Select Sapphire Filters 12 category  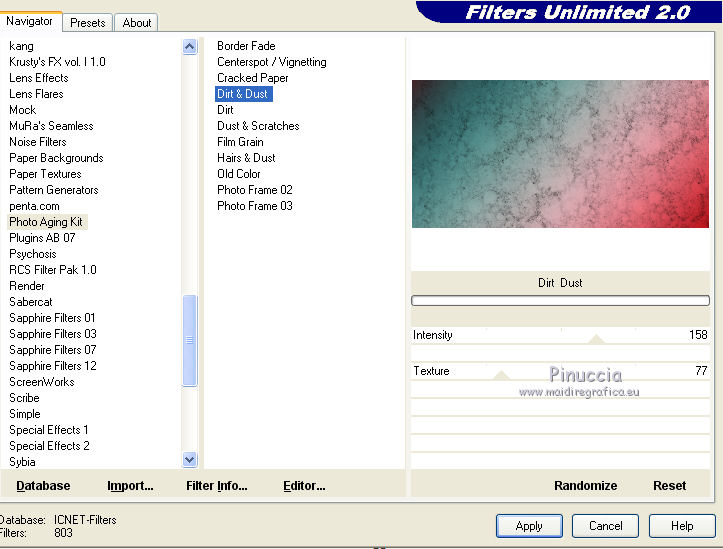click(53, 366)
